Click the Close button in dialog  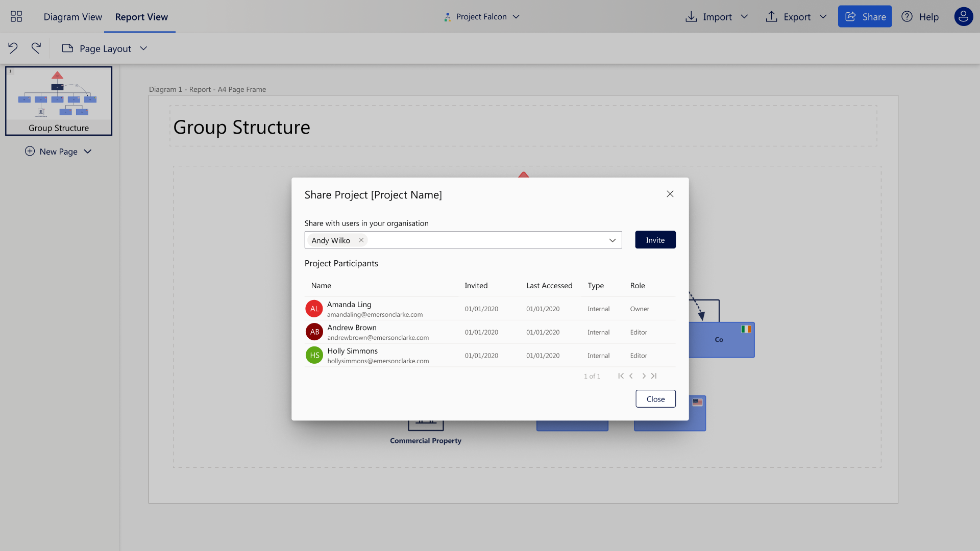[x=655, y=399]
